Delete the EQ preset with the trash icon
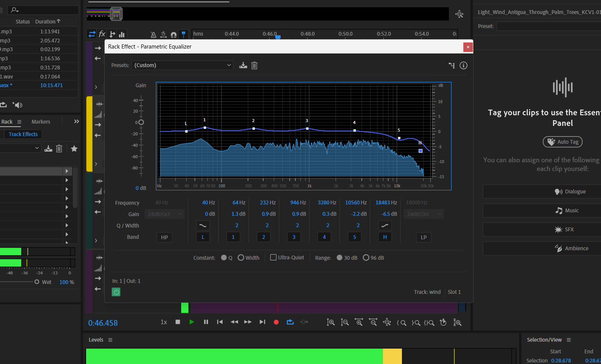Screen dimensions: 601x364 pos(254,66)
